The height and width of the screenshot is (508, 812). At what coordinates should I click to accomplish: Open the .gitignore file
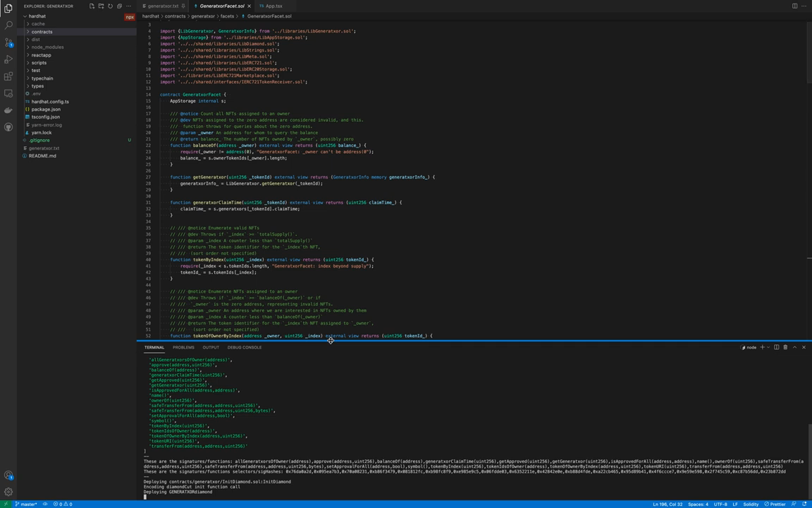tap(77, 140)
